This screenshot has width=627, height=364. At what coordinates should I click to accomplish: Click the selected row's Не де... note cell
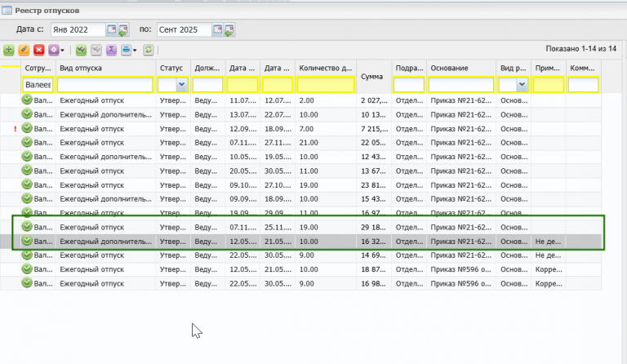click(548, 242)
